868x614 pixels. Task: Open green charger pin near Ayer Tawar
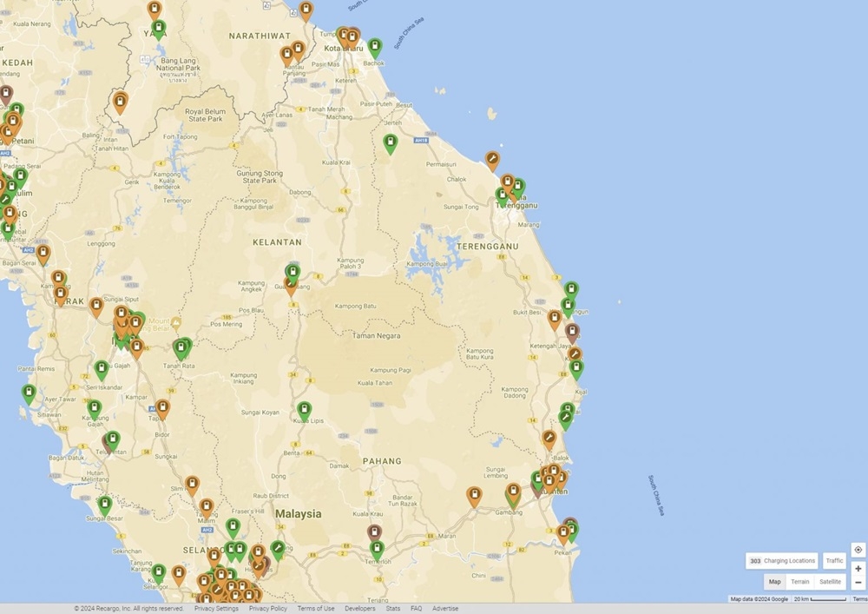point(29,393)
